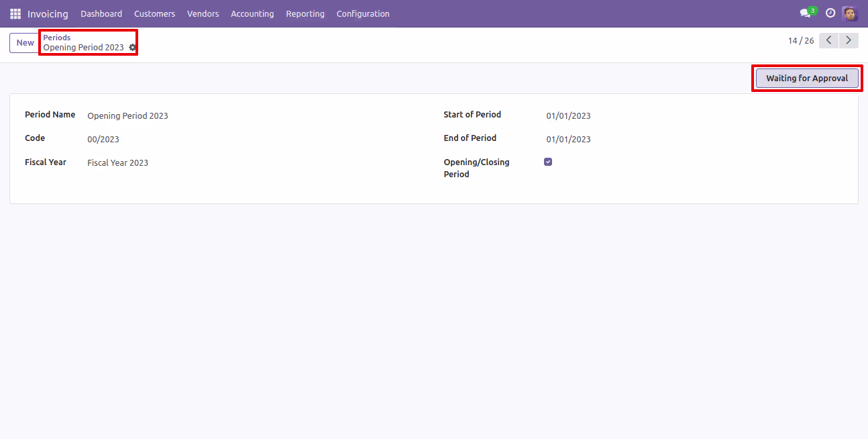Viewport: 868px width, 439px height.
Task: Follow the Periods breadcrumb link
Action: [x=57, y=38]
